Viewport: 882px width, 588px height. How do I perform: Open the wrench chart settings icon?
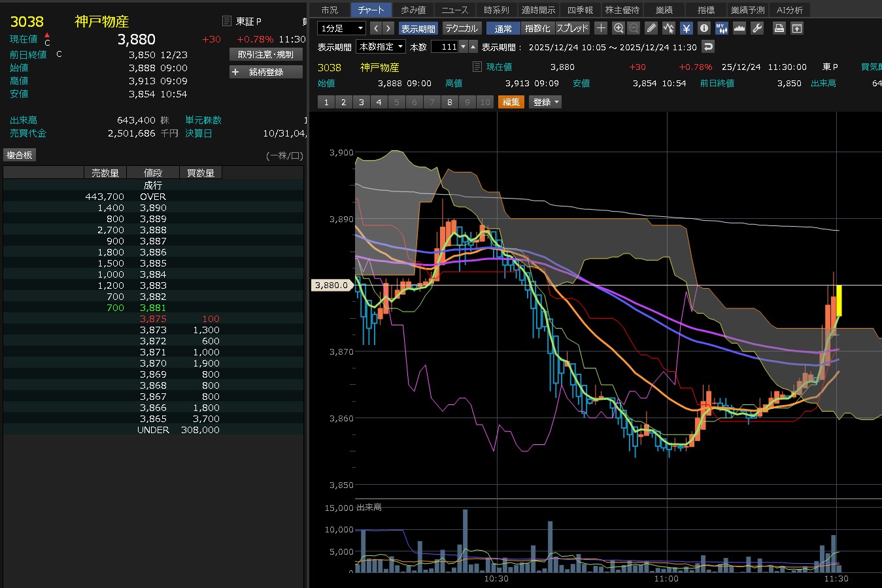tap(757, 28)
